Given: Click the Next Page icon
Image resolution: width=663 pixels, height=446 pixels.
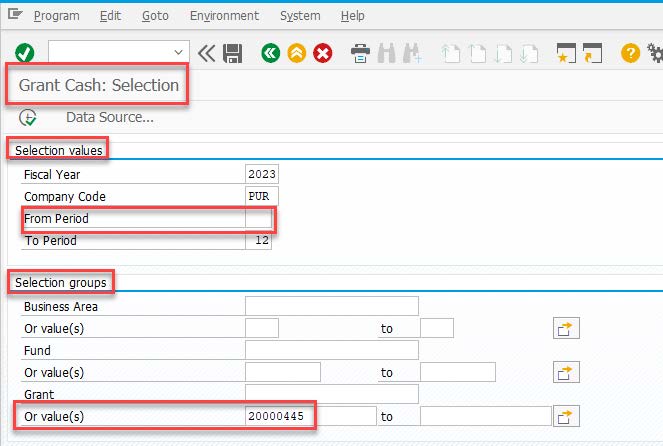Looking at the screenshot, I should [x=504, y=54].
